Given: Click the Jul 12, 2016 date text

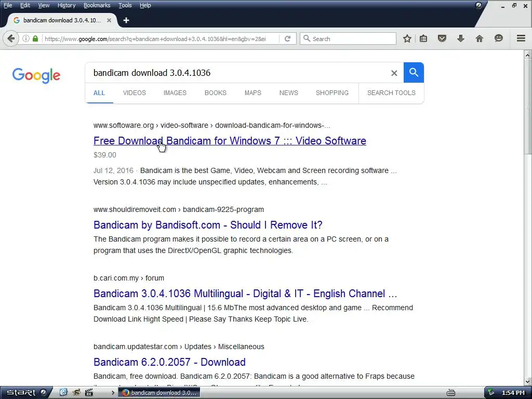Looking at the screenshot, I should 113,170.
